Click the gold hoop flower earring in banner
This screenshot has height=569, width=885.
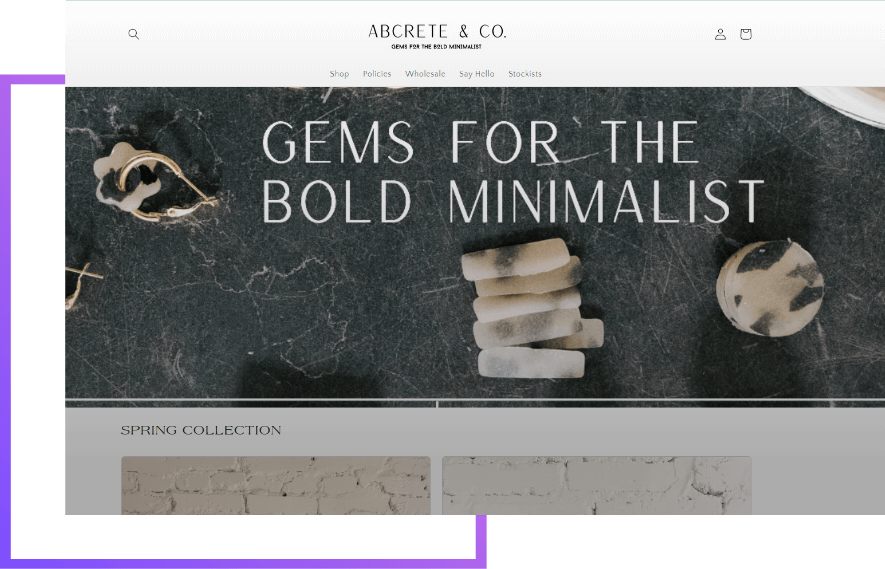click(152, 181)
